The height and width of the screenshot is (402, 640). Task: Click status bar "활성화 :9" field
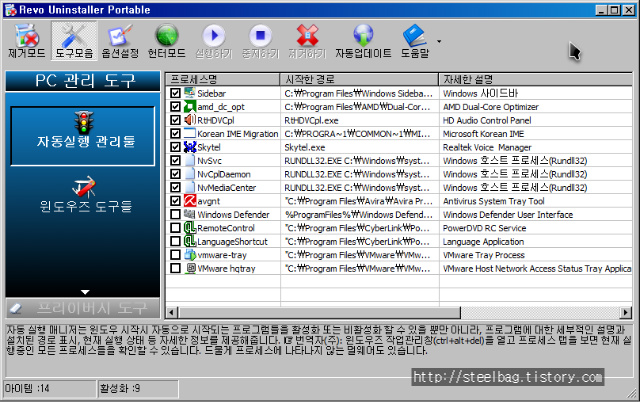click(x=138, y=389)
